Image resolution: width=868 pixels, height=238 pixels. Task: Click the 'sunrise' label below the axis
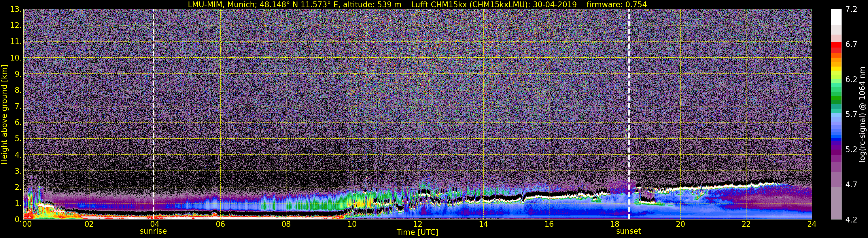click(x=153, y=231)
